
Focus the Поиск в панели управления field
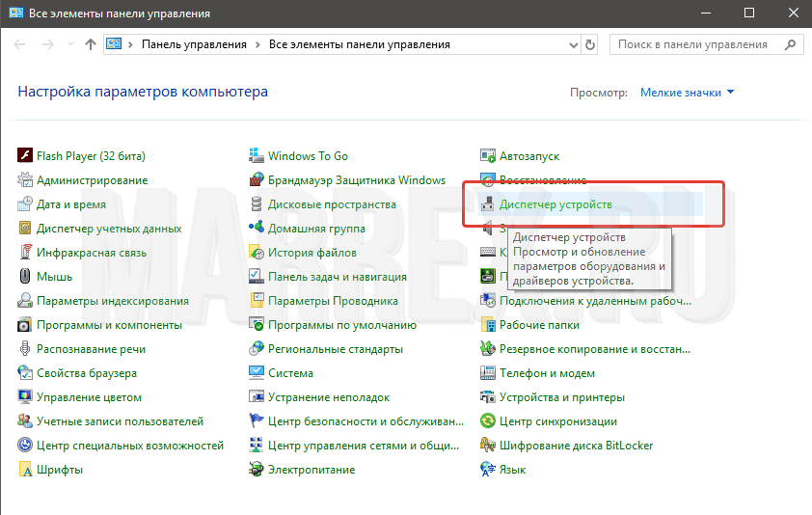coord(706,44)
